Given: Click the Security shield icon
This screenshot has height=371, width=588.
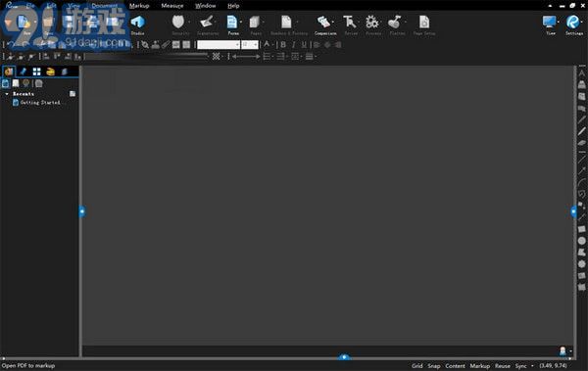Looking at the screenshot, I should coord(178,23).
